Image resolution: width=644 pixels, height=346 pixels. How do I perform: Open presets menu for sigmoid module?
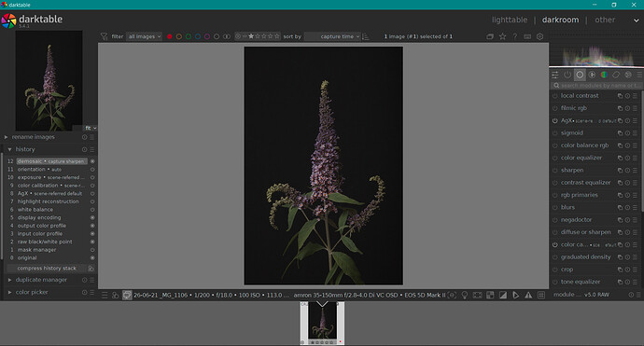coord(635,133)
